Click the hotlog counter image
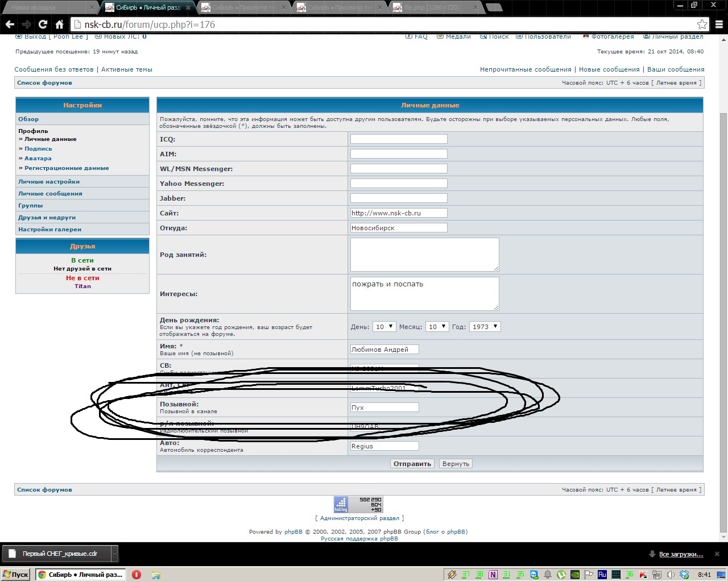 358,504
